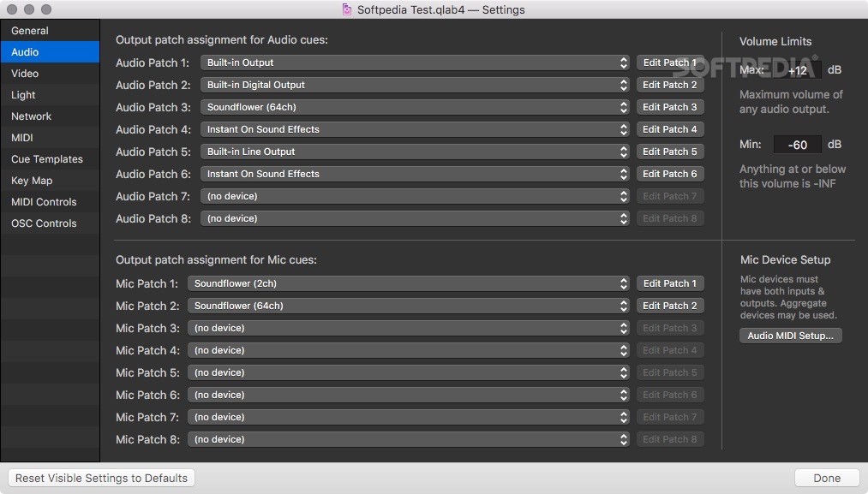Click the 'Volume Limits' heading

[x=775, y=41]
